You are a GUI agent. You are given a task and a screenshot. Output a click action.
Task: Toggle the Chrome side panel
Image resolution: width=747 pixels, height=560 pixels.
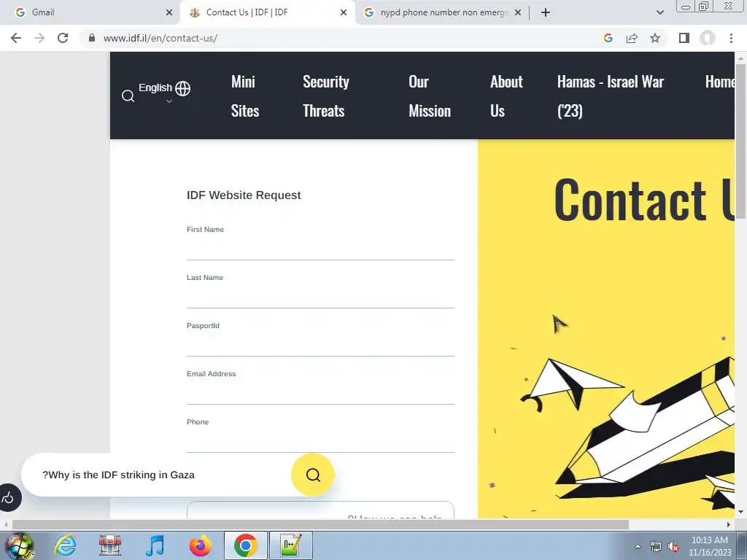tap(684, 38)
